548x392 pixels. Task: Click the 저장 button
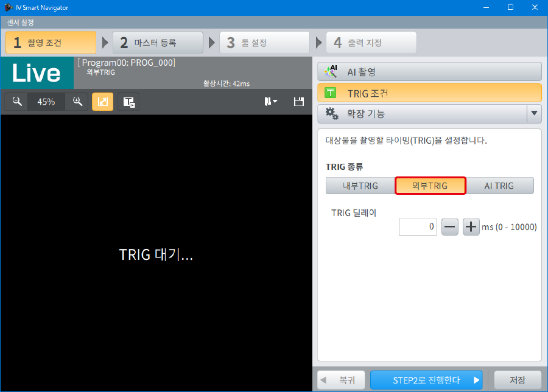coord(517,380)
